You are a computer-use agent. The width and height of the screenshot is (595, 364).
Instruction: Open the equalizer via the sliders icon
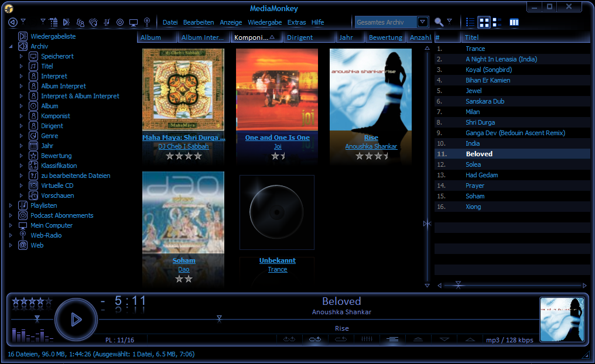coord(367,339)
